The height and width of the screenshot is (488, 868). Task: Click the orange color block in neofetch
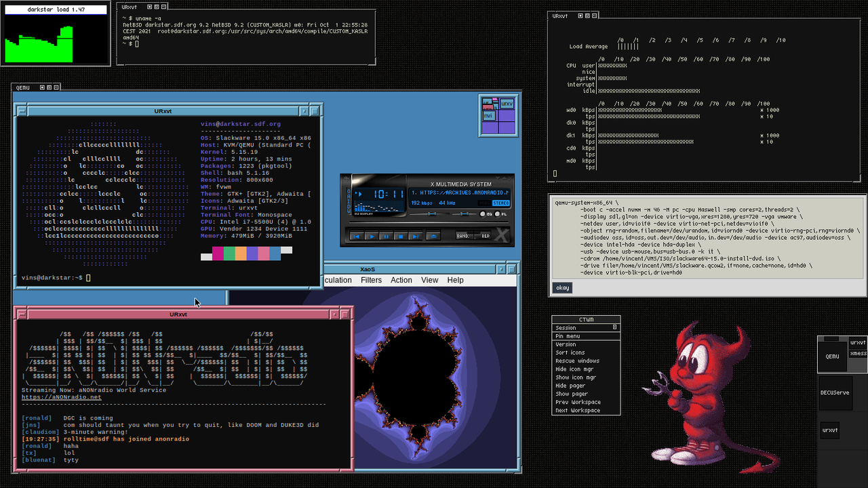tap(241, 253)
